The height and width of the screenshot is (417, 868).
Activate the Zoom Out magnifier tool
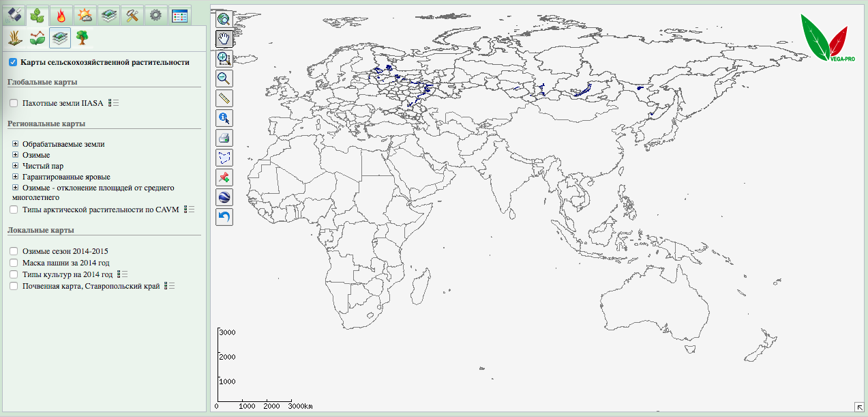coord(224,78)
